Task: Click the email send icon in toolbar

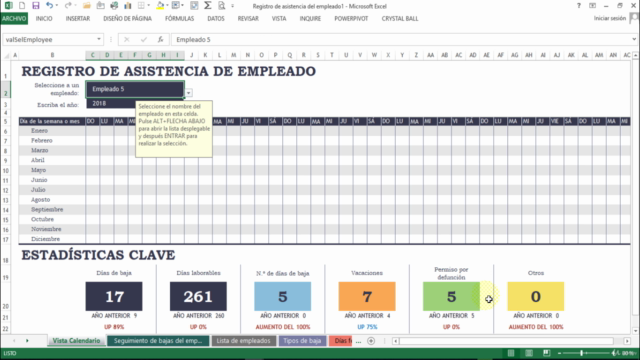Action: click(100, 6)
